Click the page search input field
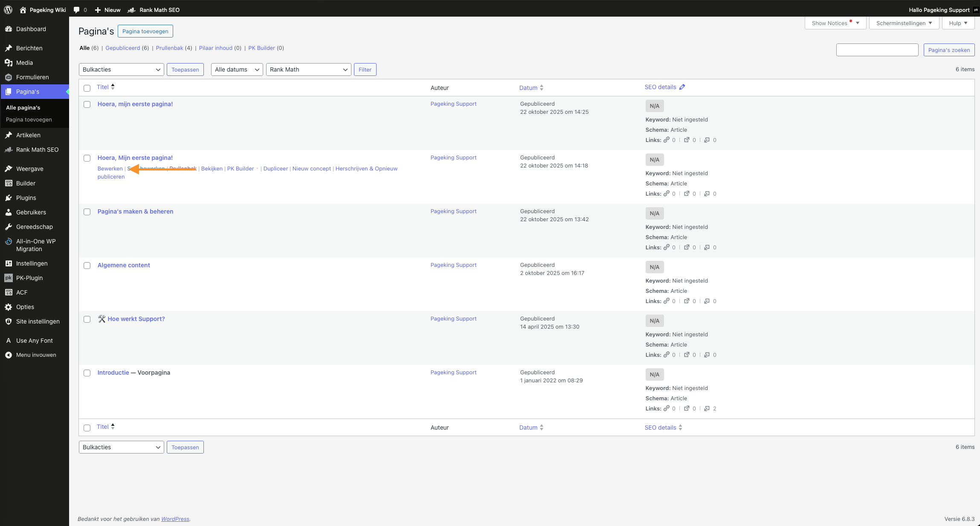980x526 pixels. click(877, 50)
